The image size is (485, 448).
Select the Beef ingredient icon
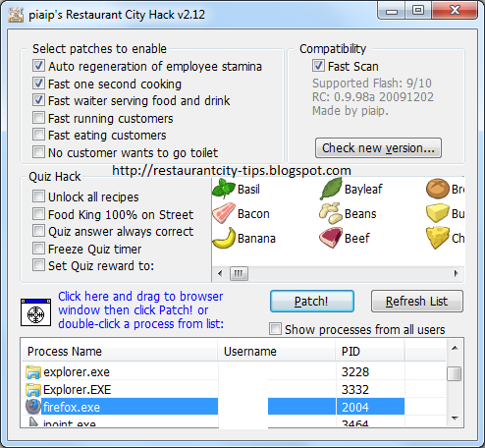coord(331,238)
